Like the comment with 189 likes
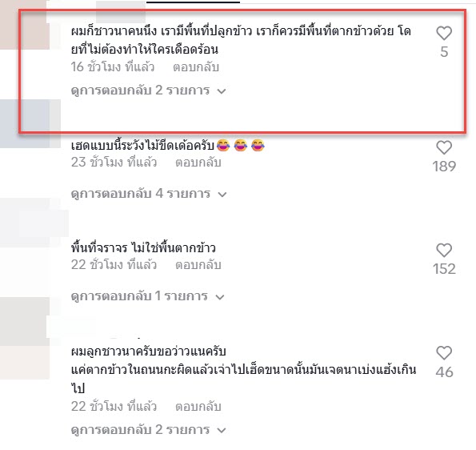Image resolution: width=476 pixels, height=450 pixels. pyautogui.click(x=444, y=147)
